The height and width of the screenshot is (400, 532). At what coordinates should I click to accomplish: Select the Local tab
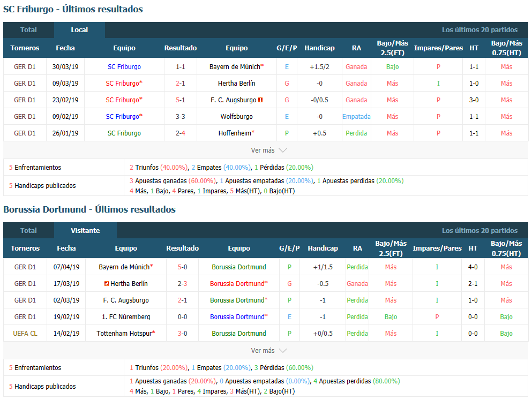click(x=79, y=30)
